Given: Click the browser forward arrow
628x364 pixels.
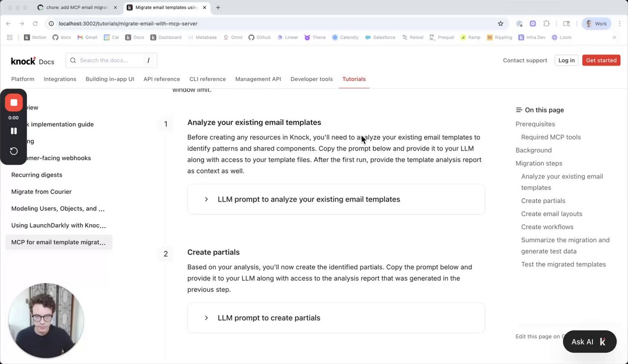Looking at the screenshot, I should 22,24.
